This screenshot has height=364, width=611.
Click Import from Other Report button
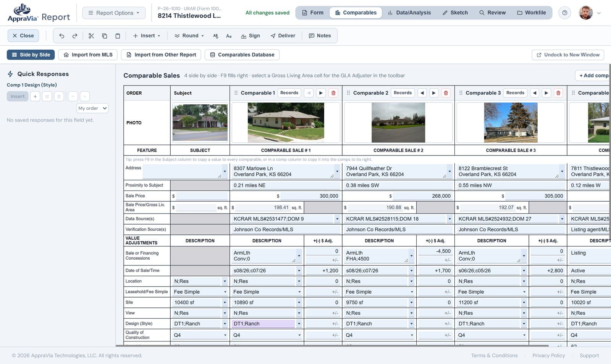[x=161, y=55]
